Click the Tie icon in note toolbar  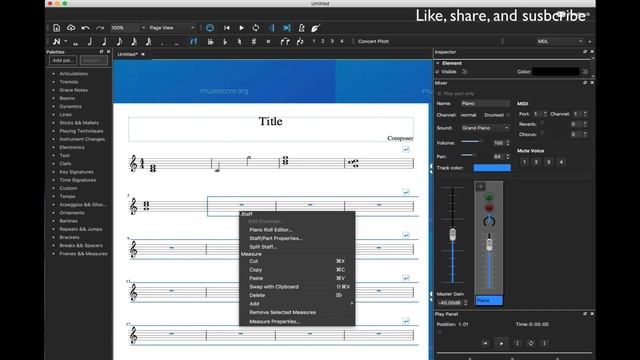tap(285, 41)
